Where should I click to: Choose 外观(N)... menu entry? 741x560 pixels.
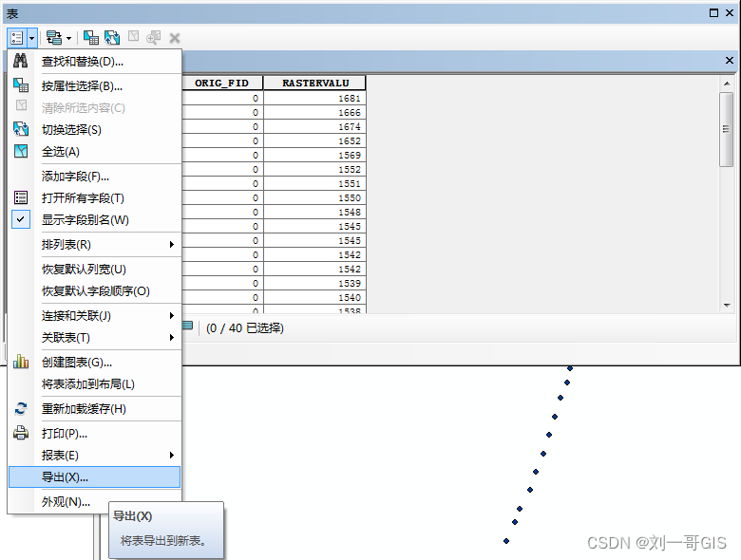point(94,501)
